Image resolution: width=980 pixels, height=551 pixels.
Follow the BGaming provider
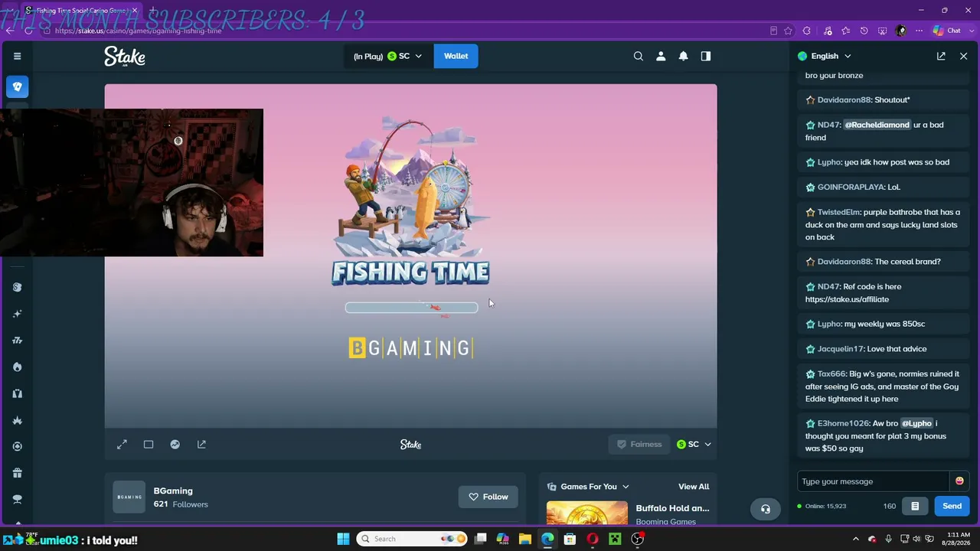pos(488,497)
